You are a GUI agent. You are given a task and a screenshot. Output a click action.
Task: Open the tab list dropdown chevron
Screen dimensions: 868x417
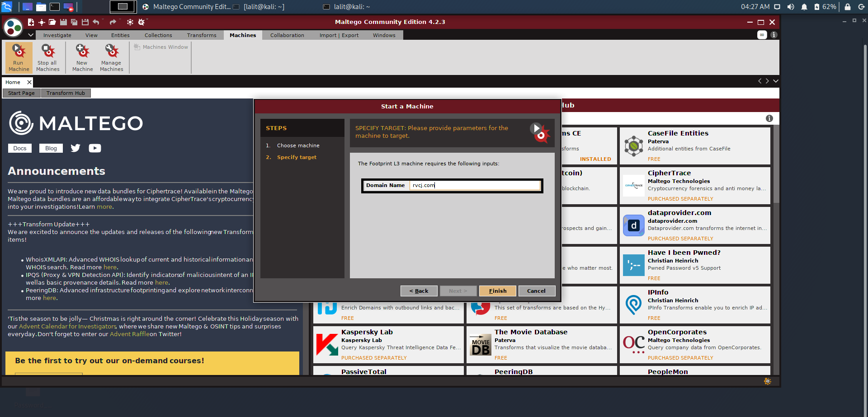click(776, 81)
